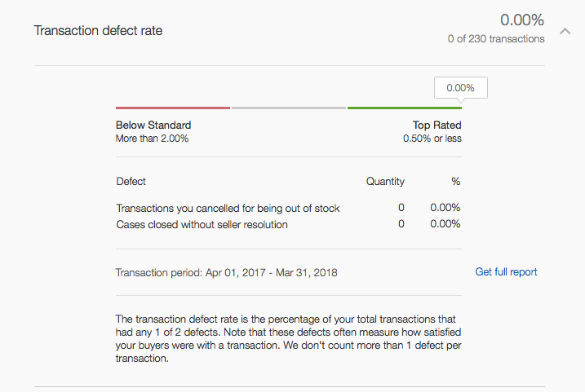Click the Defect column header

point(131,181)
